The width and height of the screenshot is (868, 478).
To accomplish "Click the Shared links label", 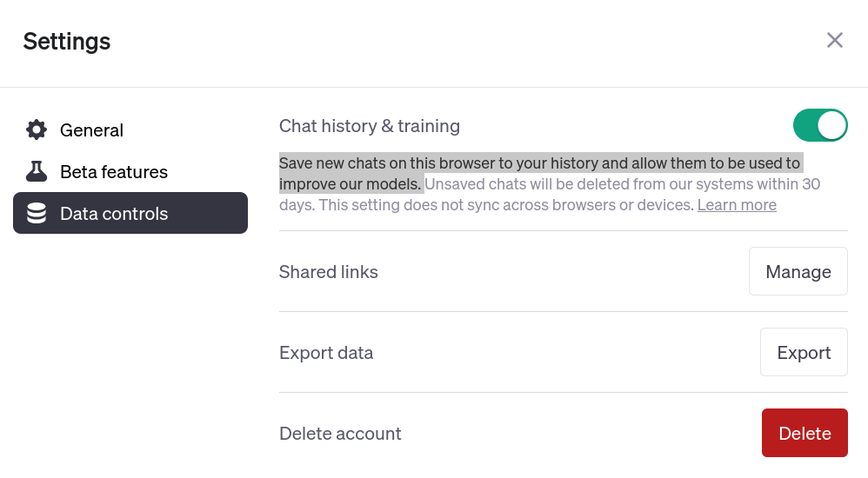I will pyautogui.click(x=329, y=272).
